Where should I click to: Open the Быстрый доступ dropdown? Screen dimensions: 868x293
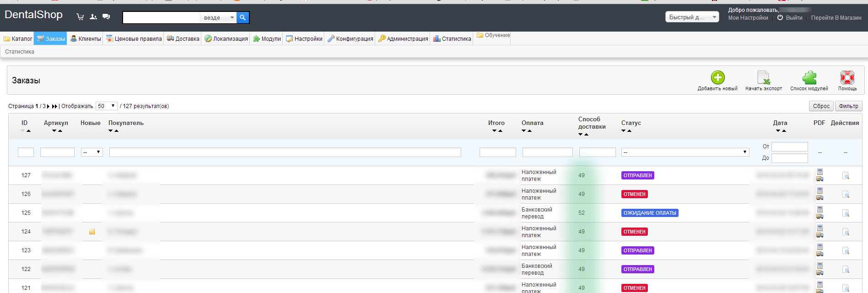(692, 17)
